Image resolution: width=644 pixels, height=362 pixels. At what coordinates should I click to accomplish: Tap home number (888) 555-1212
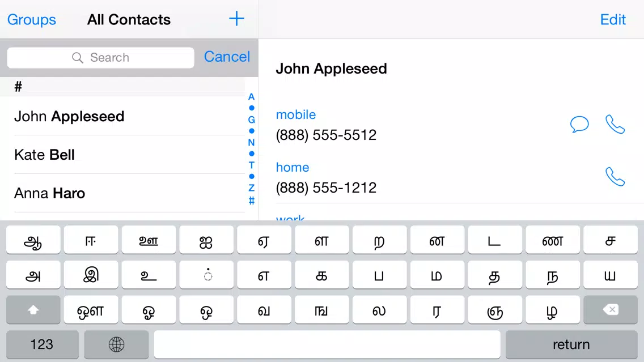[326, 188]
